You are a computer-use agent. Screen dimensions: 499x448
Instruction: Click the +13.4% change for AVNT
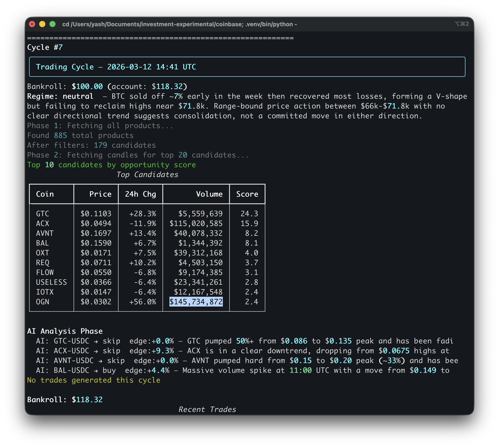tap(143, 233)
